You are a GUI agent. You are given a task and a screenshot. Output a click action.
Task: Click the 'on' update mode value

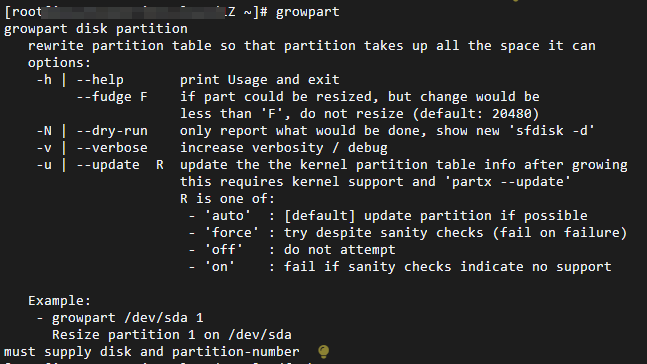pyautogui.click(x=220, y=267)
